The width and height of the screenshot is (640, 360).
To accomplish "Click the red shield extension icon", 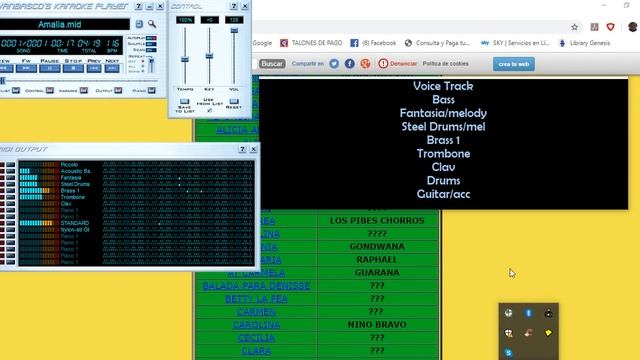I will [611, 27].
